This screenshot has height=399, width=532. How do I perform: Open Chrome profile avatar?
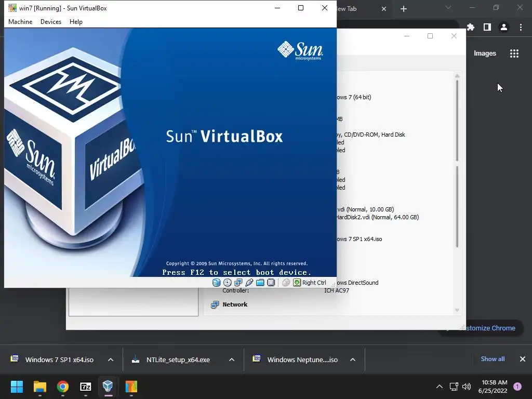(x=504, y=27)
